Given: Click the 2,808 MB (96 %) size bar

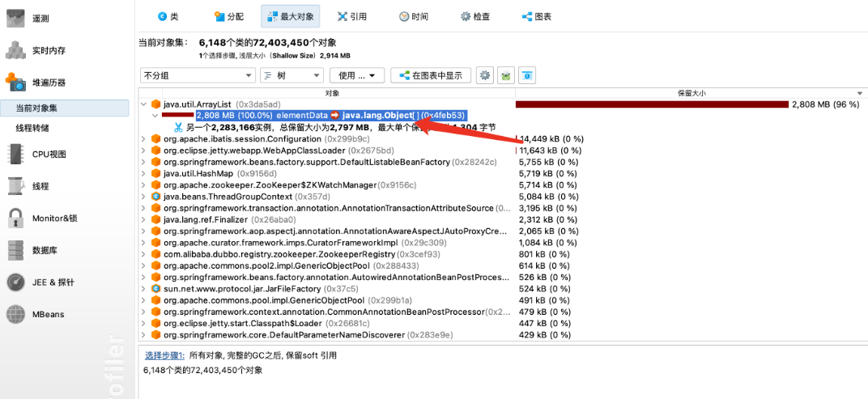Looking at the screenshot, I should (x=652, y=104).
